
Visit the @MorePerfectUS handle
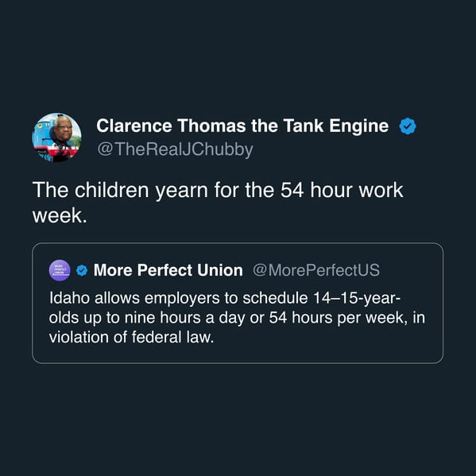click(316, 270)
